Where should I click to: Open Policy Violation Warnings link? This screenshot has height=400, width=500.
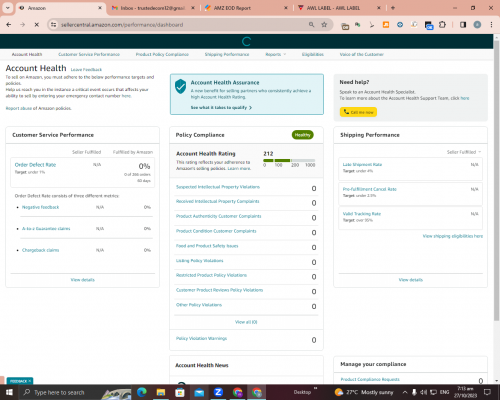pyautogui.click(x=201, y=338)
